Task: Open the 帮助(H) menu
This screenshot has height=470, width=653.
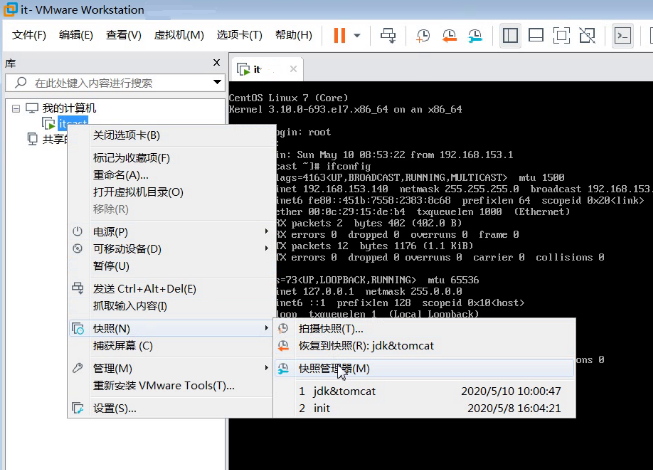Action: [x=294, y=35]
